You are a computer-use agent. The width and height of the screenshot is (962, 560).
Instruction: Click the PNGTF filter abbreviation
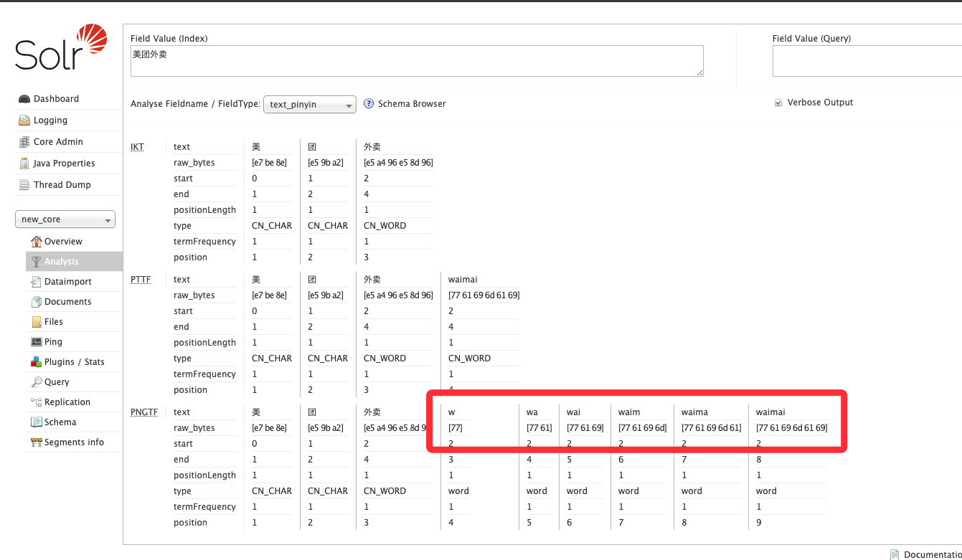pyautogui.click(x=144, y=412)
